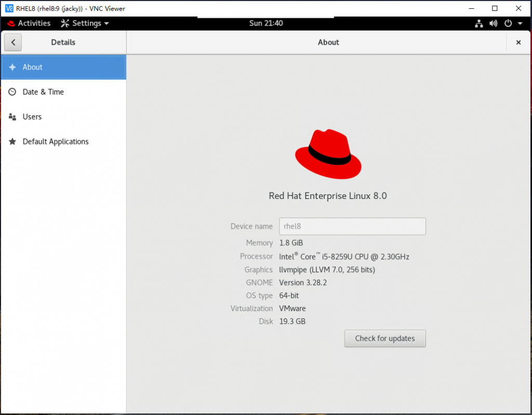Click the Details panel title
Image resolution: width=532 pixels, height=415 pixels.
coord(63,43)
